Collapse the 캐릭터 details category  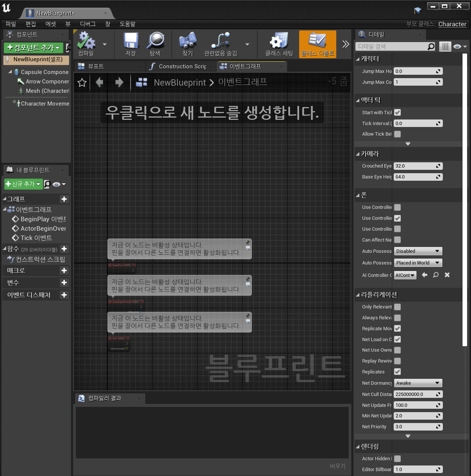(358, 59)
